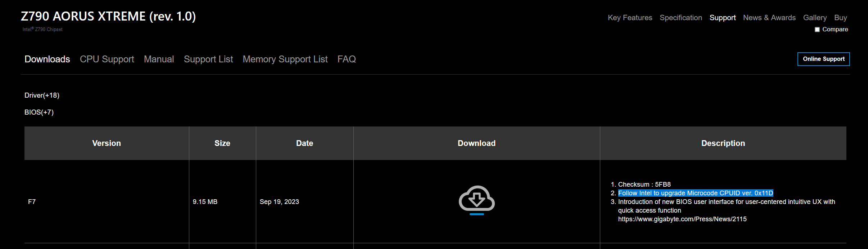
Task: Open the Gallery page
Action: [x=815, y=18]
